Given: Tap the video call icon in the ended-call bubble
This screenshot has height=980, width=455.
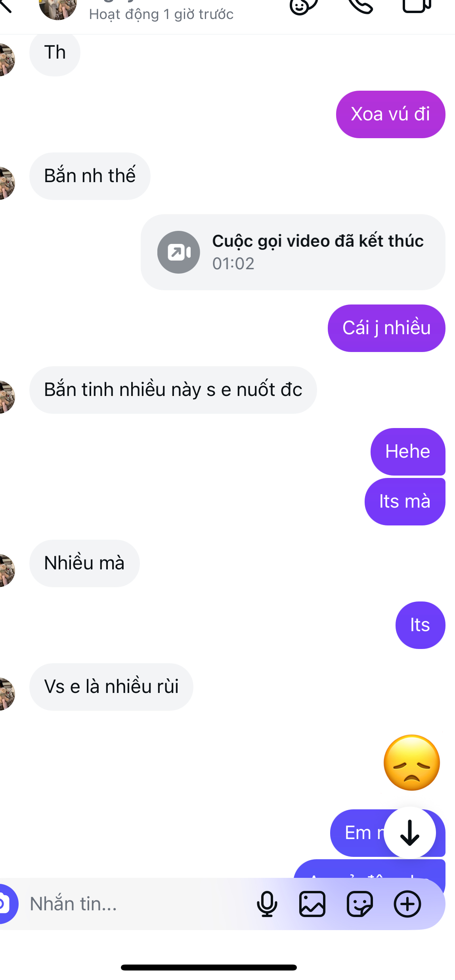Looking at the screenshot, I should (179, 252).
